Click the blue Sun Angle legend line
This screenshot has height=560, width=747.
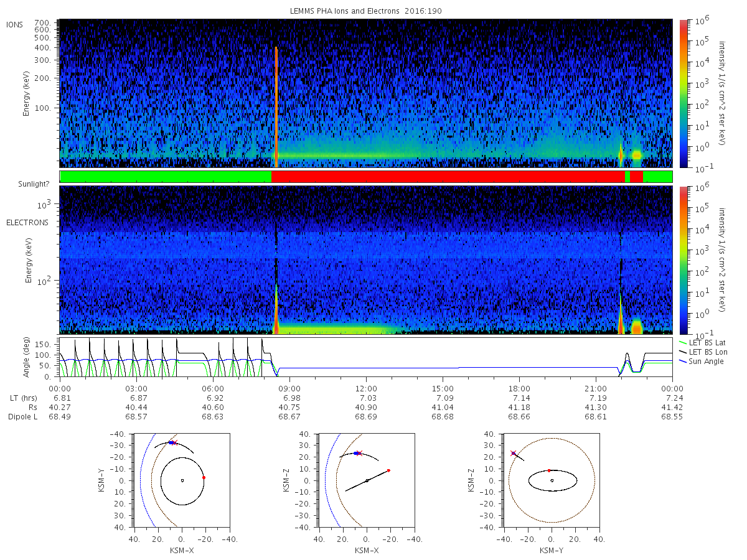[x=682, y=361]
